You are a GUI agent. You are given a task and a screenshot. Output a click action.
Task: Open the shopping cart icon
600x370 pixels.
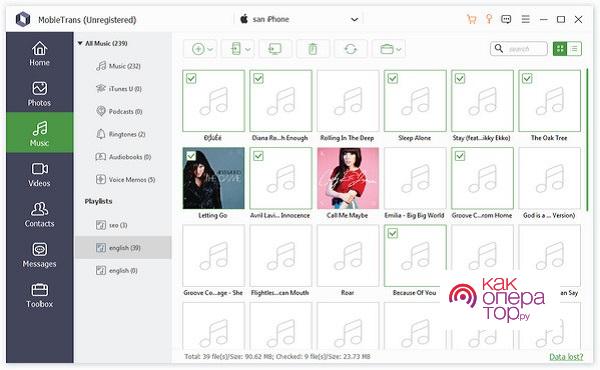pos(471,19)
